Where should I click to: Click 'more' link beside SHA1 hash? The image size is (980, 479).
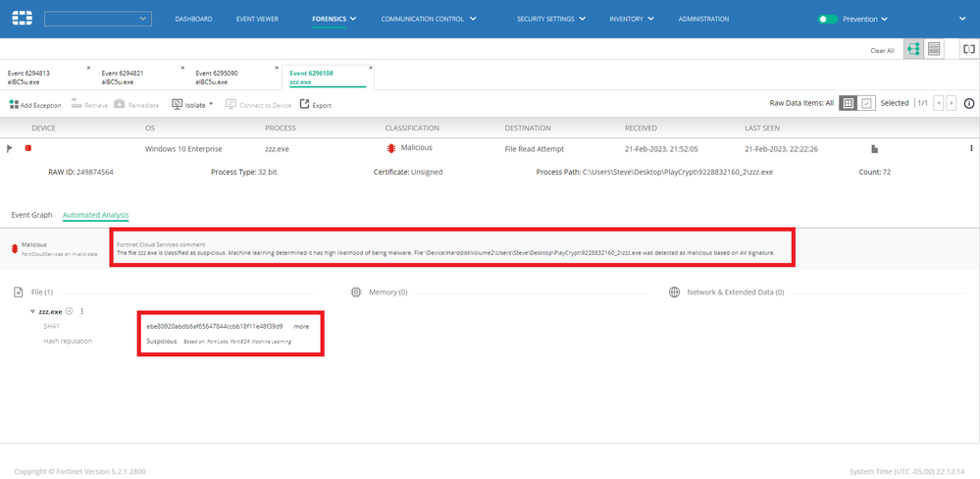click(x=301, y=327)
